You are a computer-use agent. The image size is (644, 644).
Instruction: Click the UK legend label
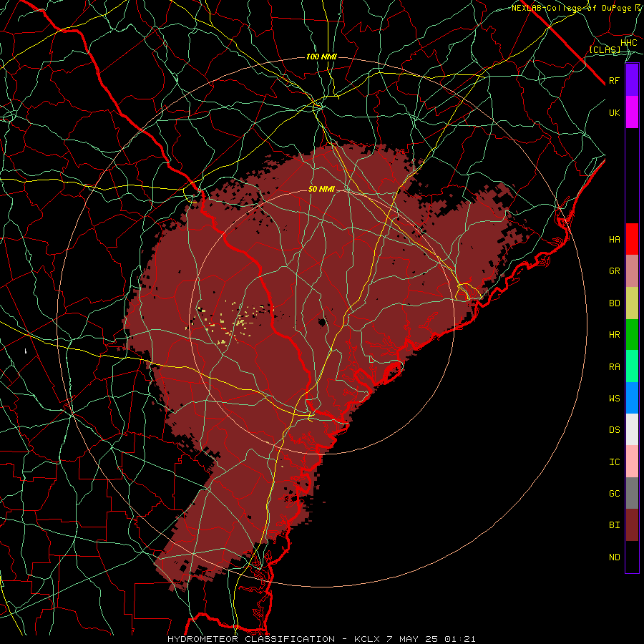pyautogui.click(x=614, y=112)
